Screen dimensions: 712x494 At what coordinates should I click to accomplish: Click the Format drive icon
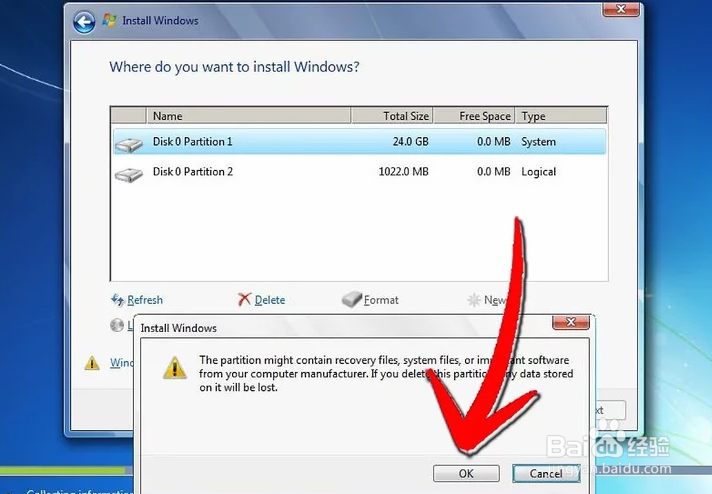351,299
